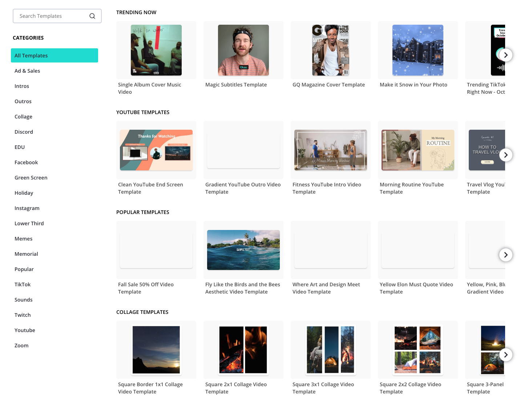The image size is (532, 400).
Task: Open the Fly Like the Birds ocean thumbnail
Action: coord(243,250)
